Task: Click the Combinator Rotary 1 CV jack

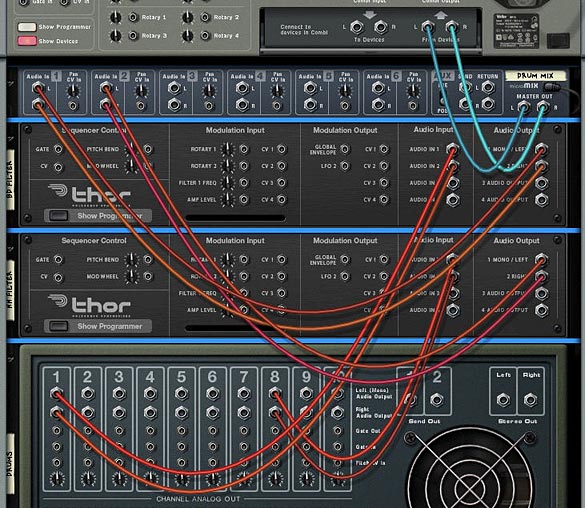Action: point(133,17)
